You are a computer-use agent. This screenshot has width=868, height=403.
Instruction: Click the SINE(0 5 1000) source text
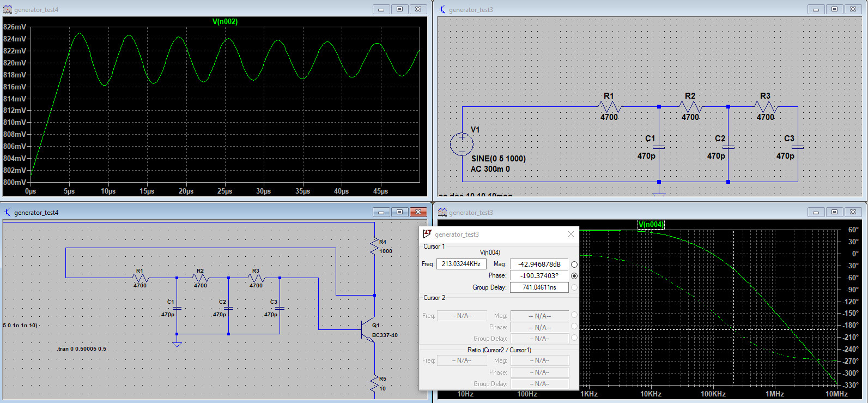coord(499,159)
